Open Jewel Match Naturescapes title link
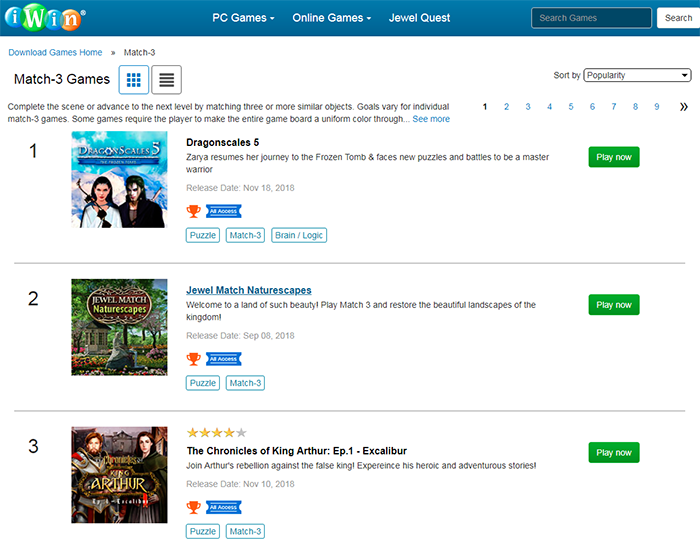 tap(249, 290)
